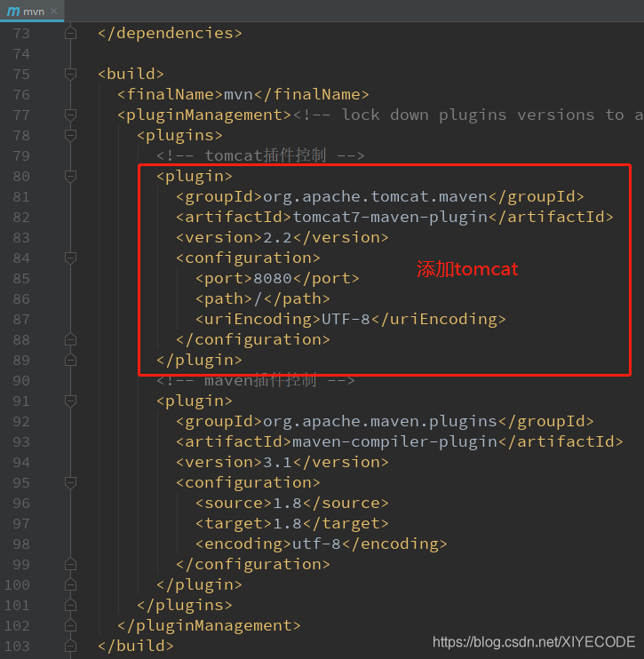Viewport: 644px width, 659px height.
Task: Collapse the build block at line 75
Action: 71,74
